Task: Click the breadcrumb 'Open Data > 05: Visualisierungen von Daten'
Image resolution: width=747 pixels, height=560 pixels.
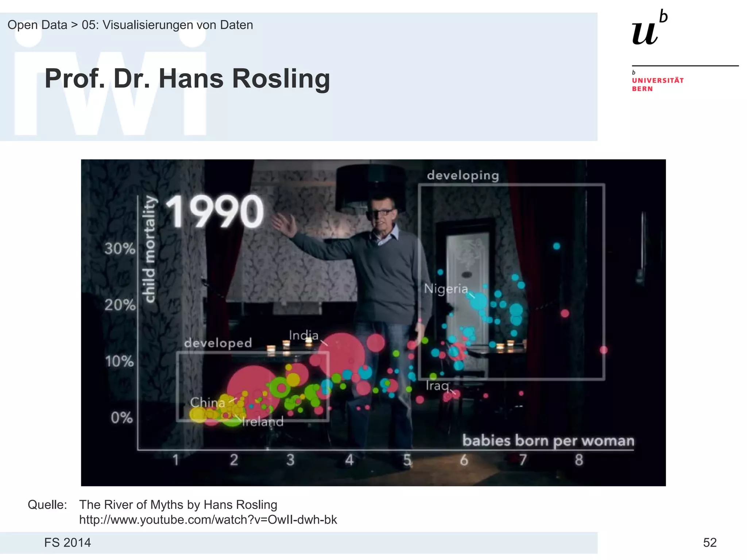Action: tap(130, 25)
